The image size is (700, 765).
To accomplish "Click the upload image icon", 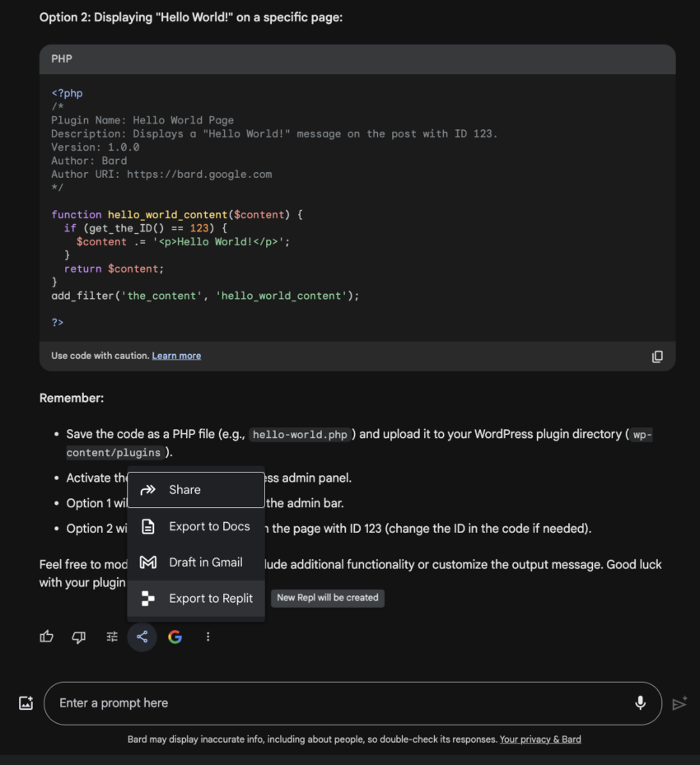I will pos(26,703).
